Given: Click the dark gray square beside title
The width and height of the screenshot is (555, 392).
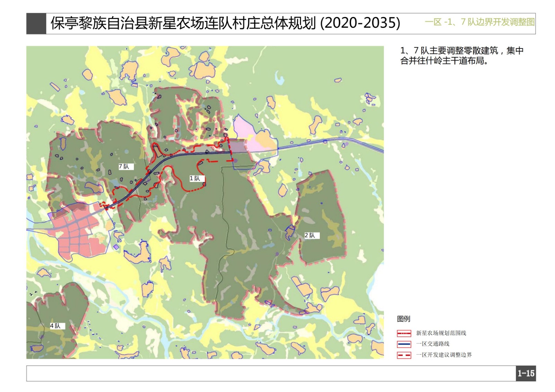Looking at the screenshot, I should pyautogui.click(x=36, y=24).
